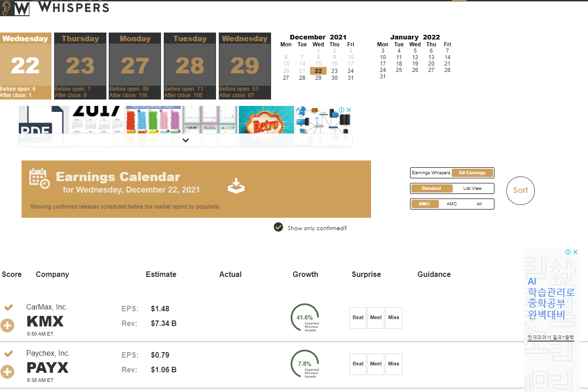Open Wednesday 29 day tab
This screenshot has height=392, width=588.
[245, 66]
